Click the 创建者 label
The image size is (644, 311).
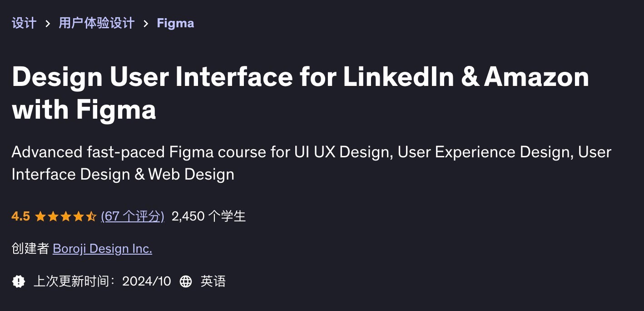(30, 249)
